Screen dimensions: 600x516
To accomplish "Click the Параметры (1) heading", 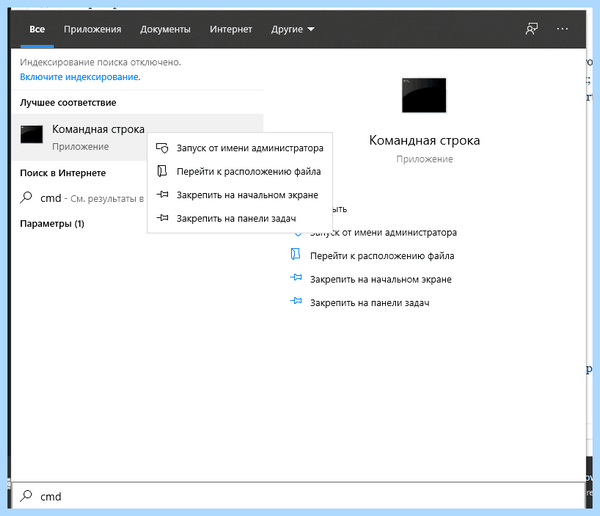I will point(52,224).
